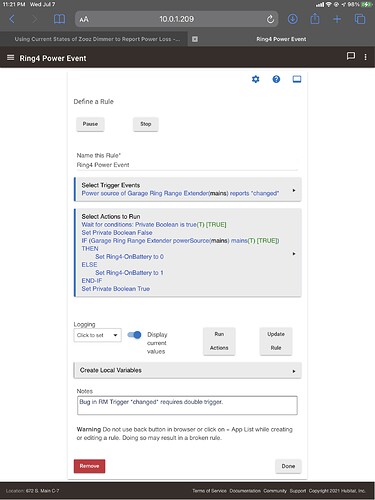Click Run Actions button
Viewport: 375px width, 500px height.
point(219,341)
